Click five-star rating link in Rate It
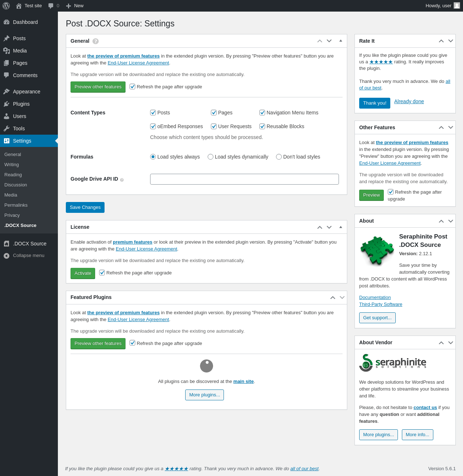This screenshot has width=463, height=476. click(381, 62)
